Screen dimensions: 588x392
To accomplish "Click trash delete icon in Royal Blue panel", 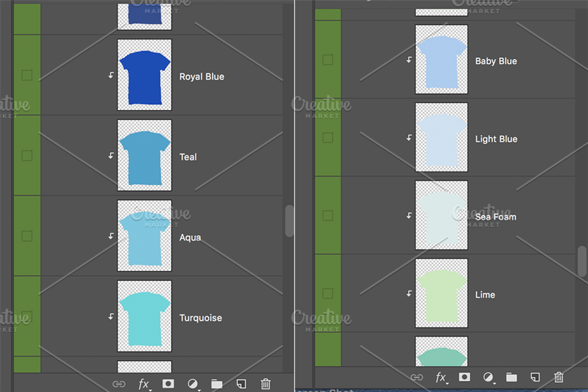I will coord(266,384).
